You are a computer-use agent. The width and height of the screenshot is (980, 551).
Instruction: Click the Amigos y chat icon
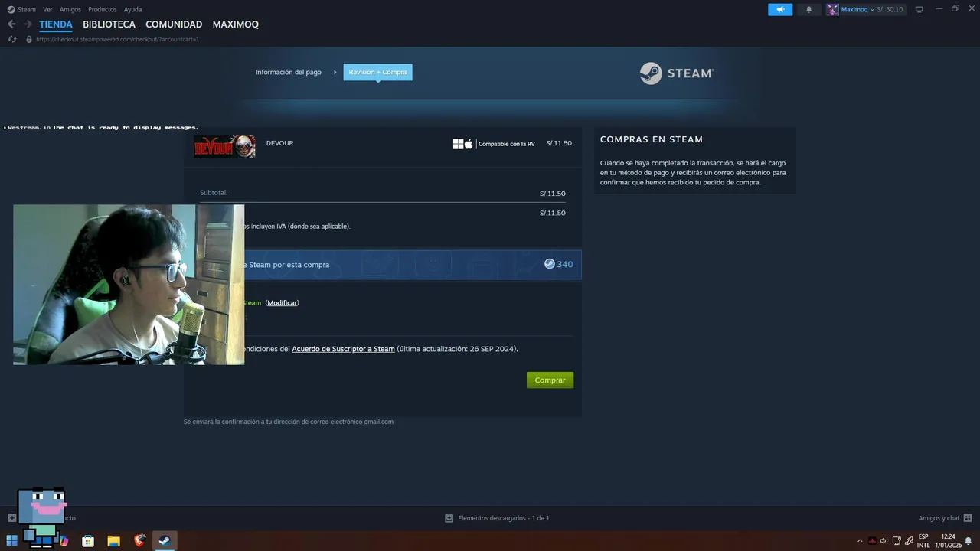pos(968,518)
